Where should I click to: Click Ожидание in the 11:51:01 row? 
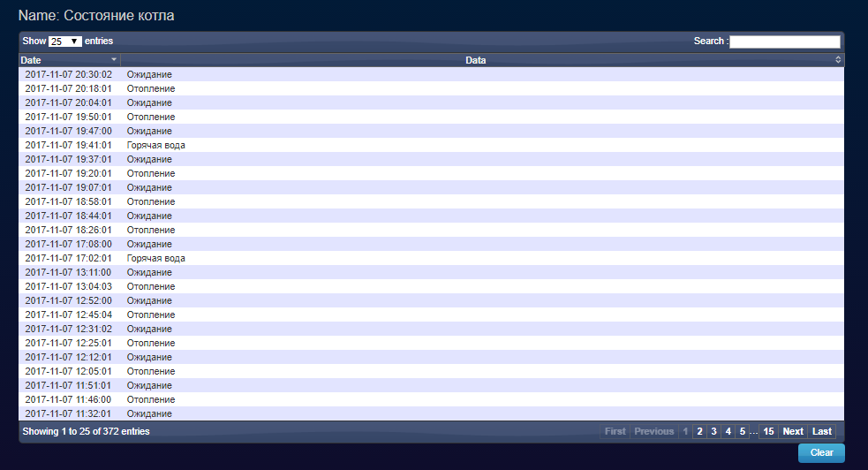[x=149, y=385]
